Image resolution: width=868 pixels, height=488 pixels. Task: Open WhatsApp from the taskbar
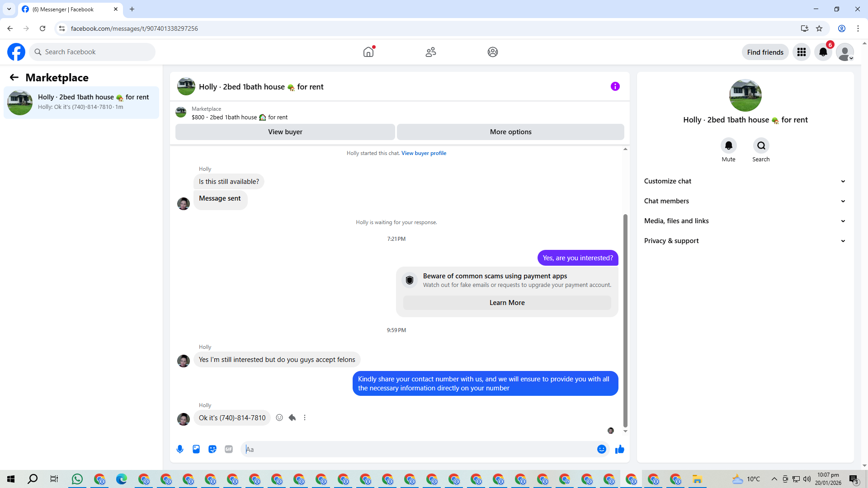click(77, 479)
